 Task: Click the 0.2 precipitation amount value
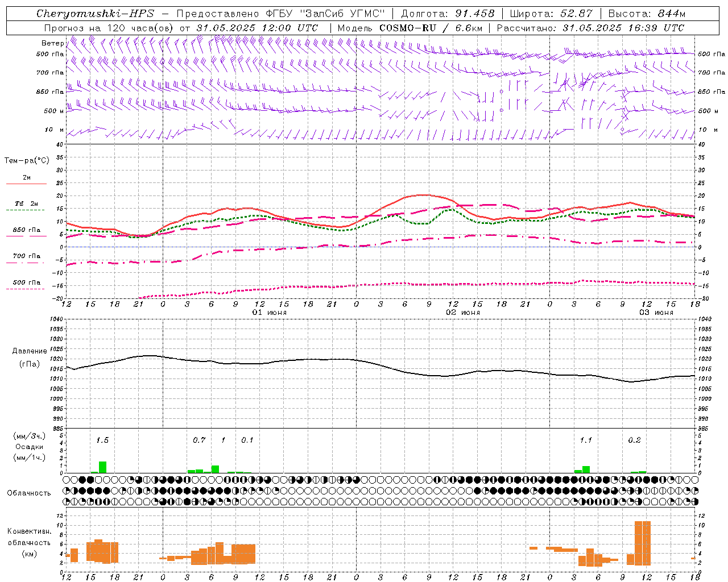click(x=634, y=440)
